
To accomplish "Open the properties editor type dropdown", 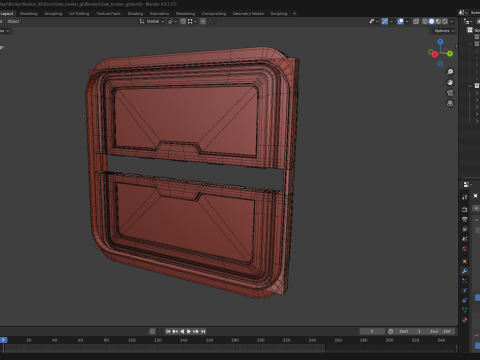I will pos(468,185).
